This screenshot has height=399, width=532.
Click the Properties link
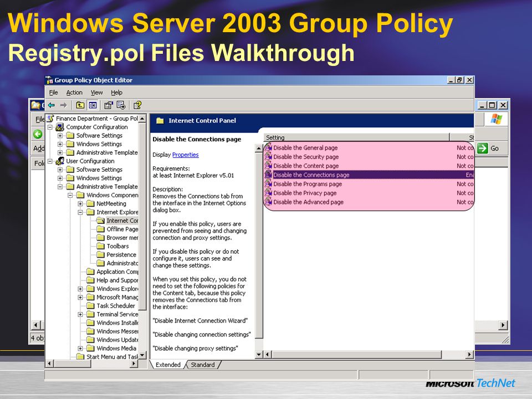pos(185,155)
